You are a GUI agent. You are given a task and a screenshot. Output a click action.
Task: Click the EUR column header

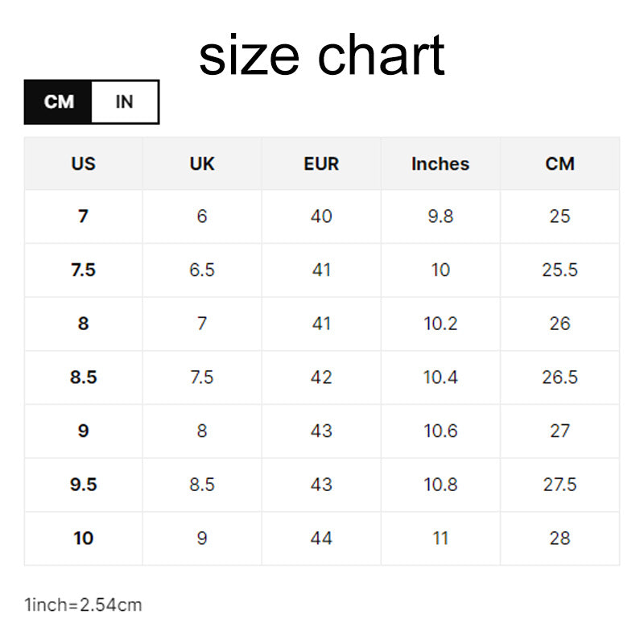(x=321, y=163)
